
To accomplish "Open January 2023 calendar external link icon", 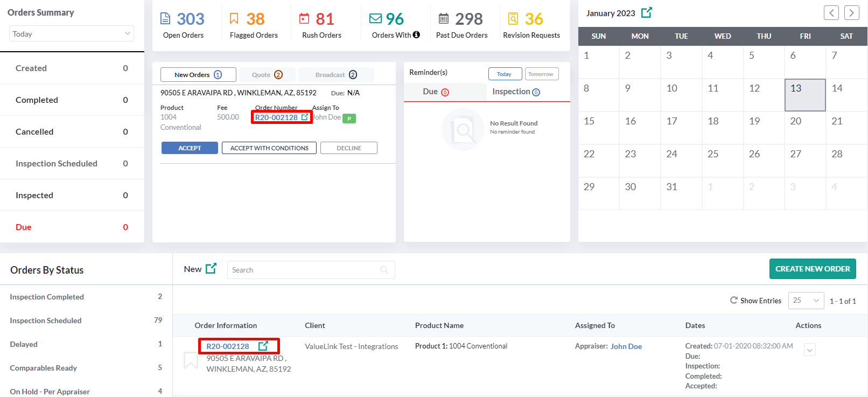I will [647, 12].
